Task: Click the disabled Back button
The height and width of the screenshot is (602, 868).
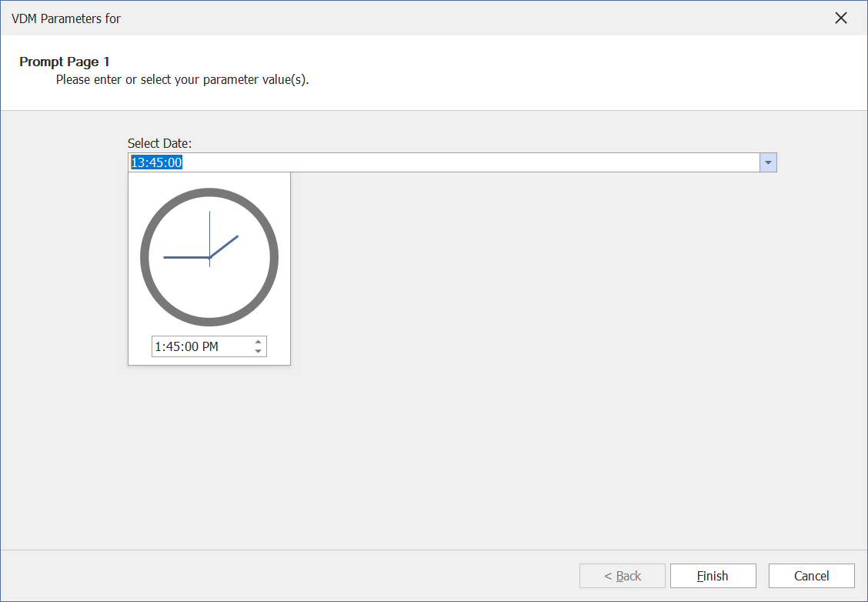Action: (623, 576)
